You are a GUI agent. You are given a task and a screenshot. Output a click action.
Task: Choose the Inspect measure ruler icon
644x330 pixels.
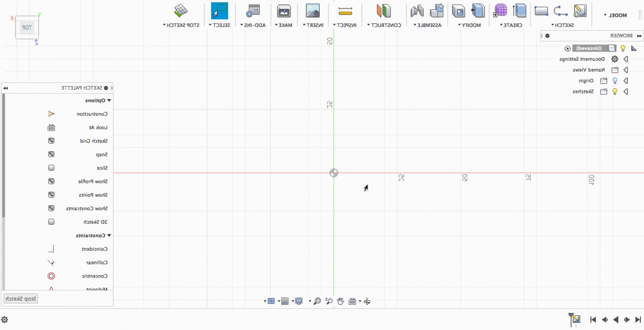(x=345, y=11)
